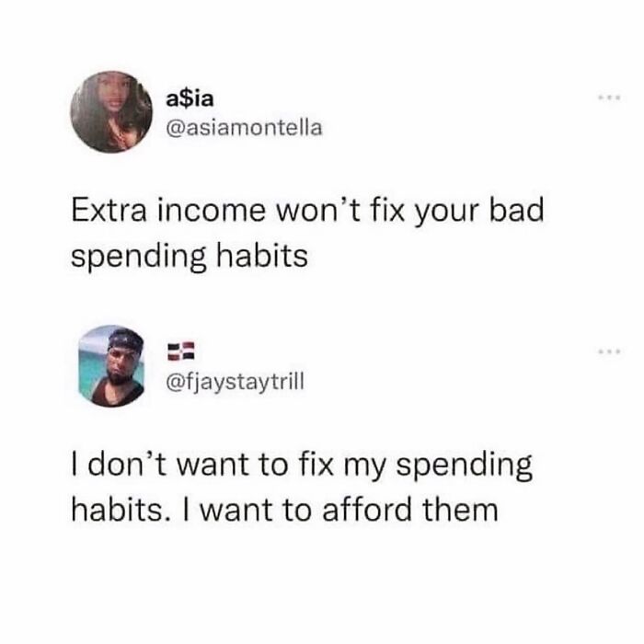Screen dimensions: 644x644
Task: Click the "spending habits" line of a$ia's tweet
Action: [190, 257]
